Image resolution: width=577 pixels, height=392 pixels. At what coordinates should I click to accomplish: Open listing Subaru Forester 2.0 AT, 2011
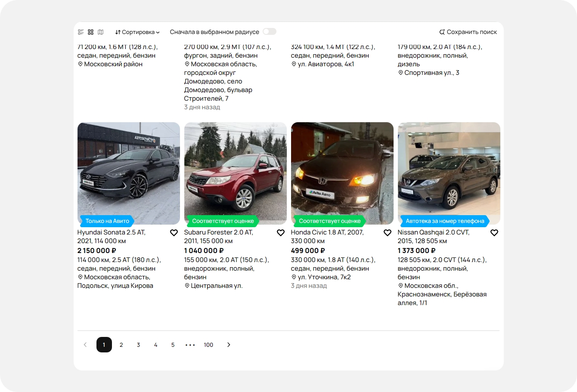point(219,237)
